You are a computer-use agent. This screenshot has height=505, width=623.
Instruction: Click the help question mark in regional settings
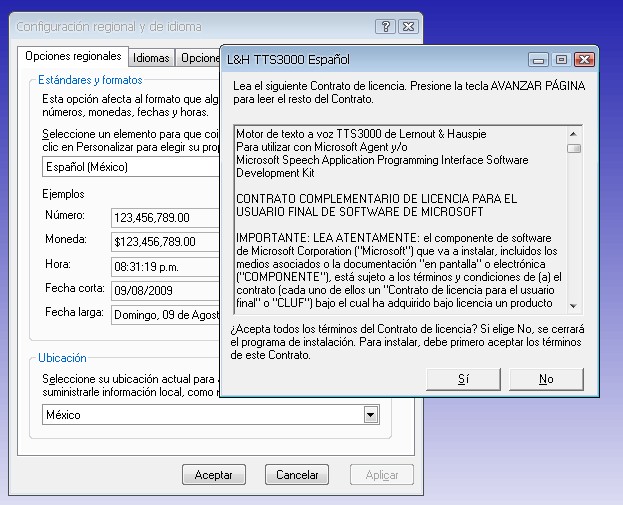(385, 27)
